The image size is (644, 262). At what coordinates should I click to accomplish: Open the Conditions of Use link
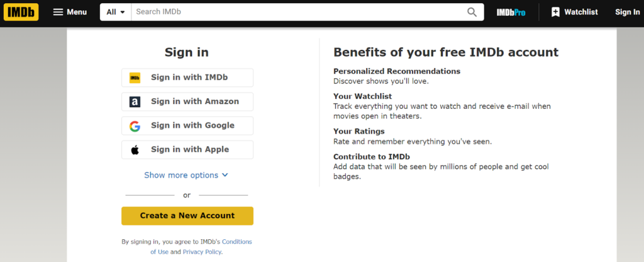pos(236,242)
